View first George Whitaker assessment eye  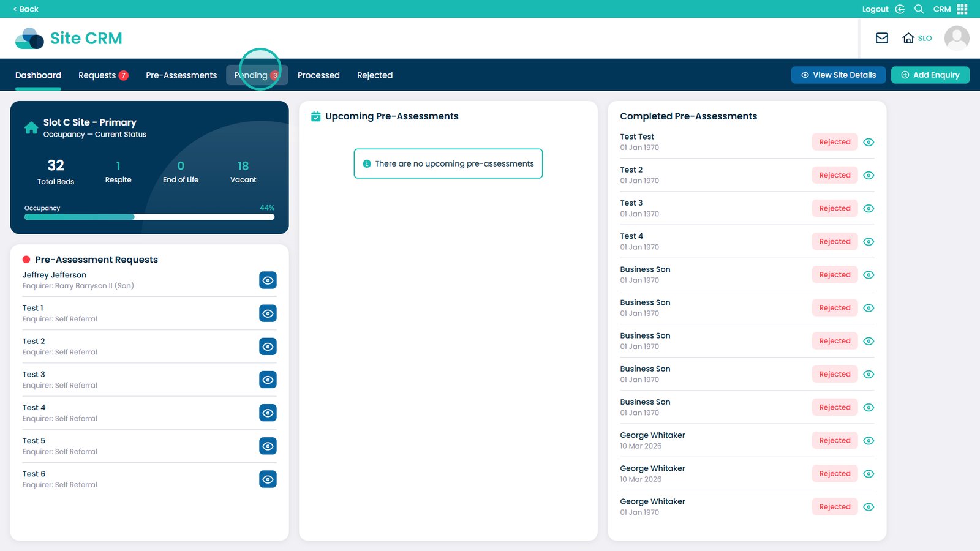pyautogui.click(x=869, y=441)
